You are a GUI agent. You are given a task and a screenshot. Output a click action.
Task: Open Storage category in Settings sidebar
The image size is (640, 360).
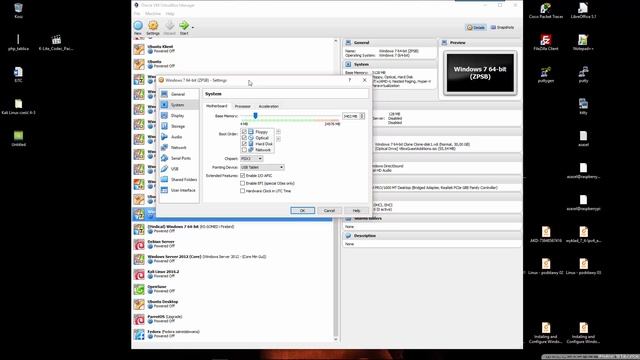(x=179, y=127)
